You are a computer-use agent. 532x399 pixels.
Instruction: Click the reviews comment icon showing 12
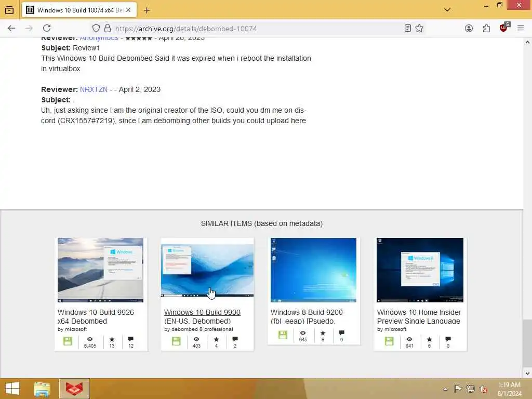[130, 339]
